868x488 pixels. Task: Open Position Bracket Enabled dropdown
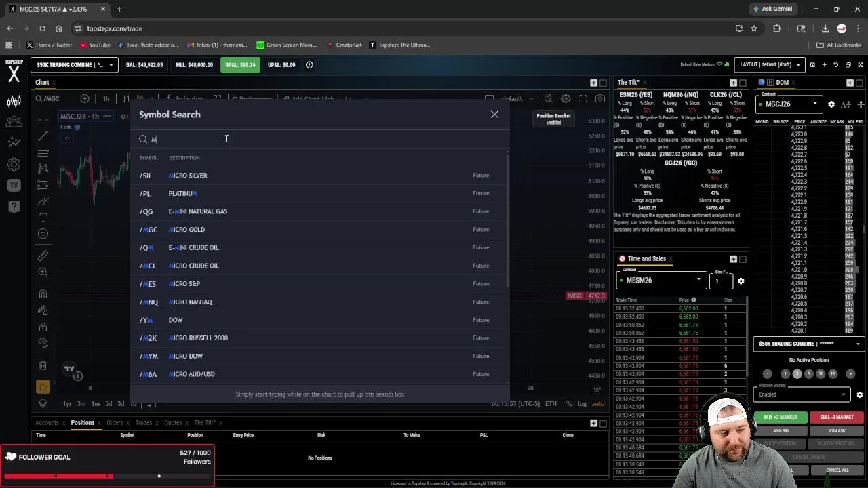click(802, 394)
